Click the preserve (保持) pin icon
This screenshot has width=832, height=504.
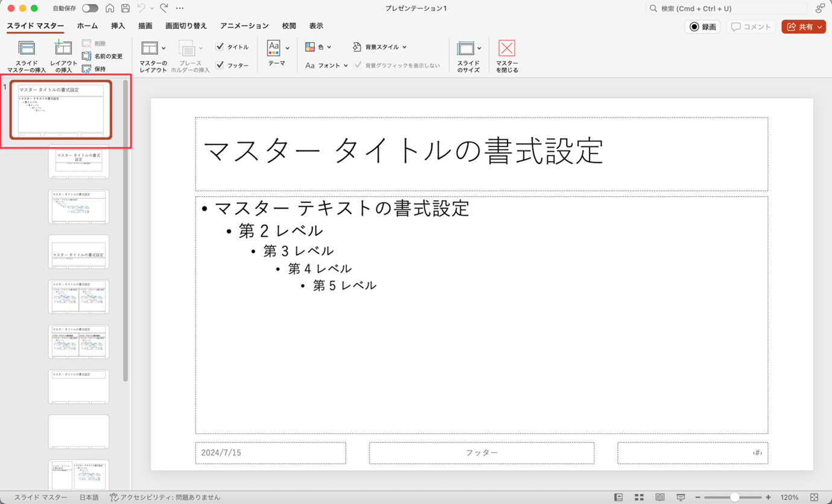tap(86, 69)
